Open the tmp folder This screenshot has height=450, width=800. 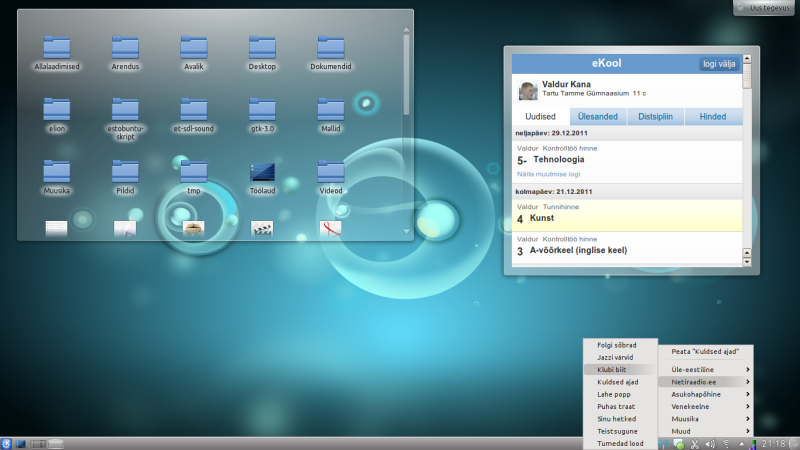pyautogui.click(x=193, y=177)
